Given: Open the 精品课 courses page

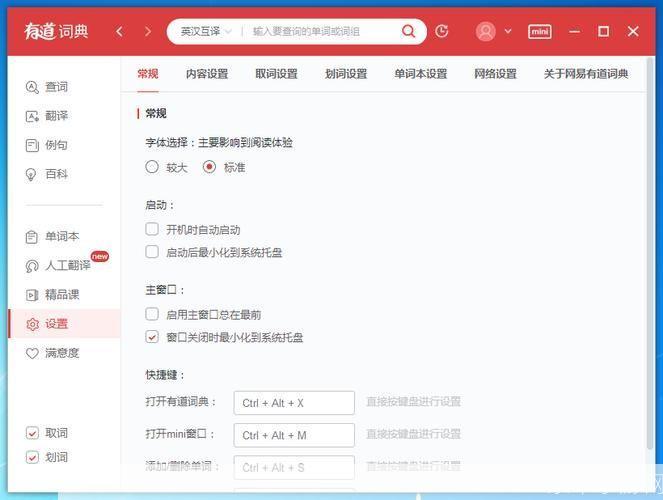Looking at the screenshot, I should pos(52,295).
